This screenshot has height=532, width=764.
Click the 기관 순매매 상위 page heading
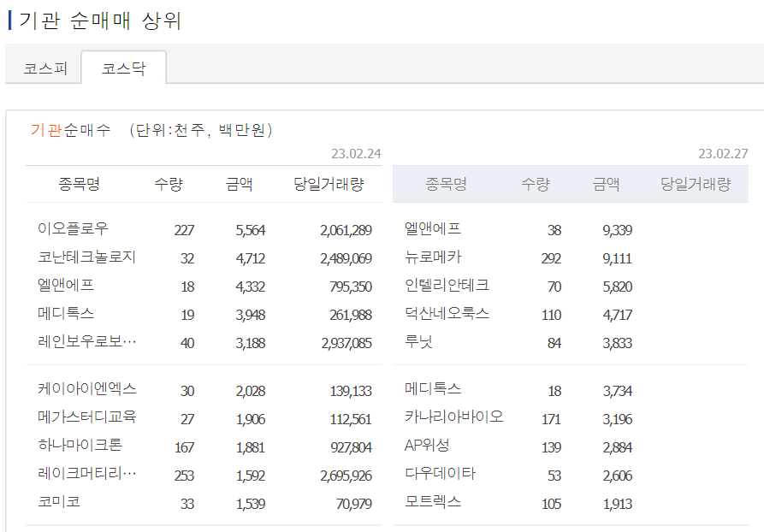tap(100, 21)
